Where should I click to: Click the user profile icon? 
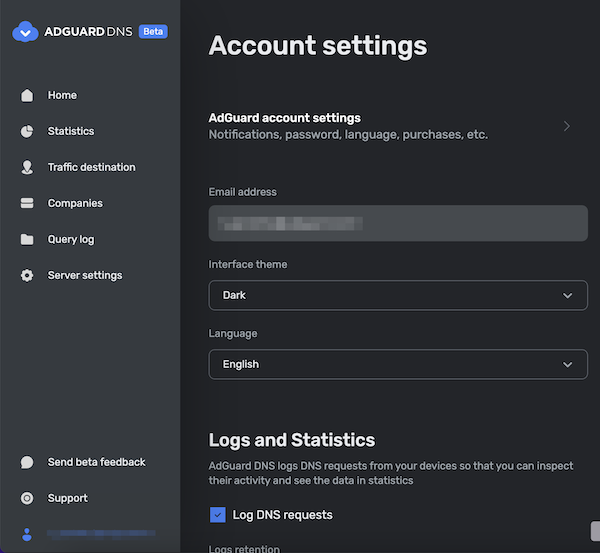[x=27, y=534]
